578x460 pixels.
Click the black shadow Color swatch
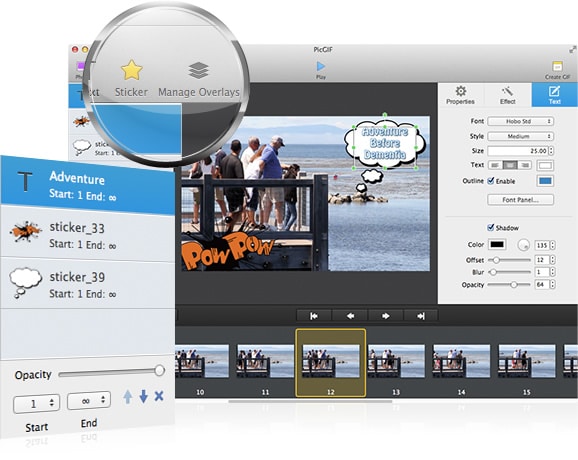tap(497, 244)
